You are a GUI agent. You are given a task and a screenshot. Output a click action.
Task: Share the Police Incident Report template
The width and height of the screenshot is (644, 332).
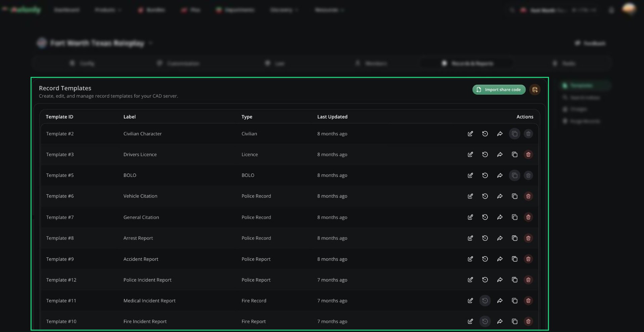pos(500,280)
